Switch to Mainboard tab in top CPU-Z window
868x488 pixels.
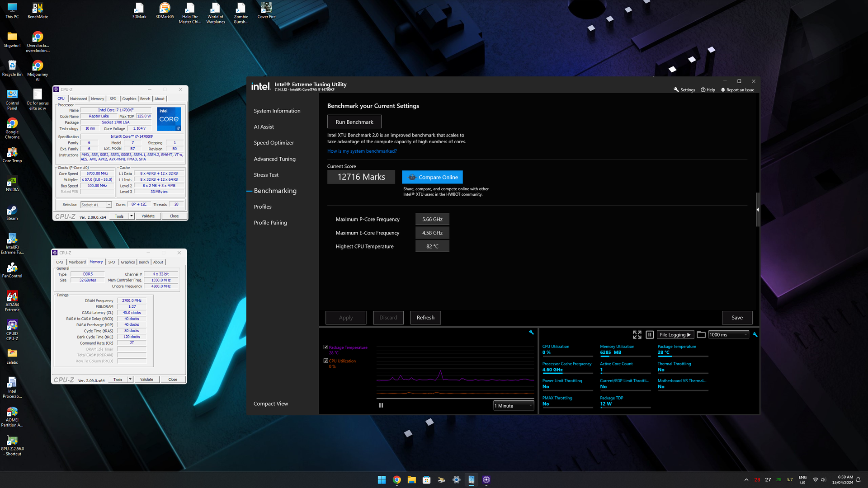click(78, 99)
